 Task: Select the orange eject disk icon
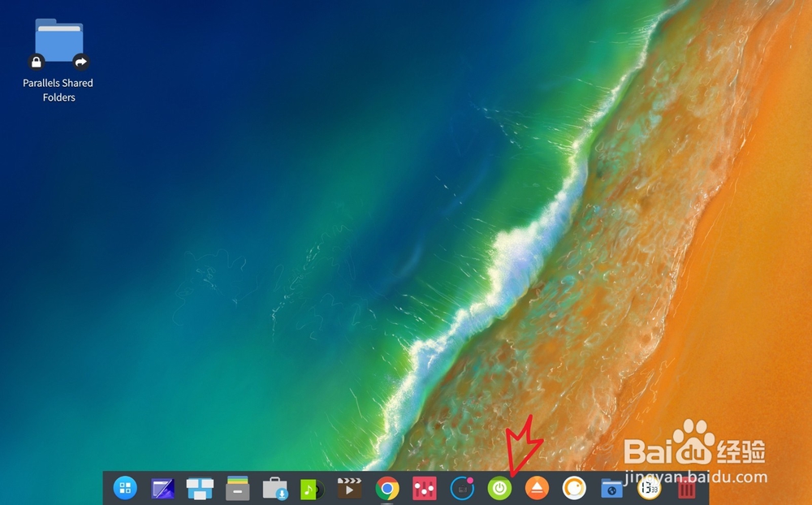click(x=538, y=488)
